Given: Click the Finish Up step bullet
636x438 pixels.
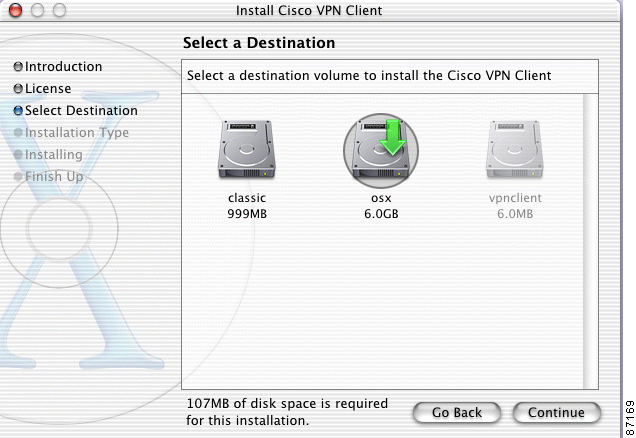Looking at the screenshot, I should (18, 177).
